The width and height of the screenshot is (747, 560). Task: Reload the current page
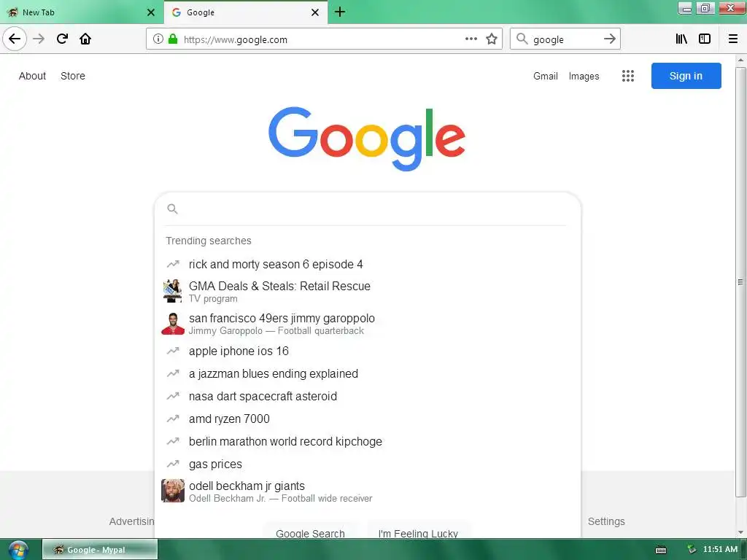pos(62,39)
